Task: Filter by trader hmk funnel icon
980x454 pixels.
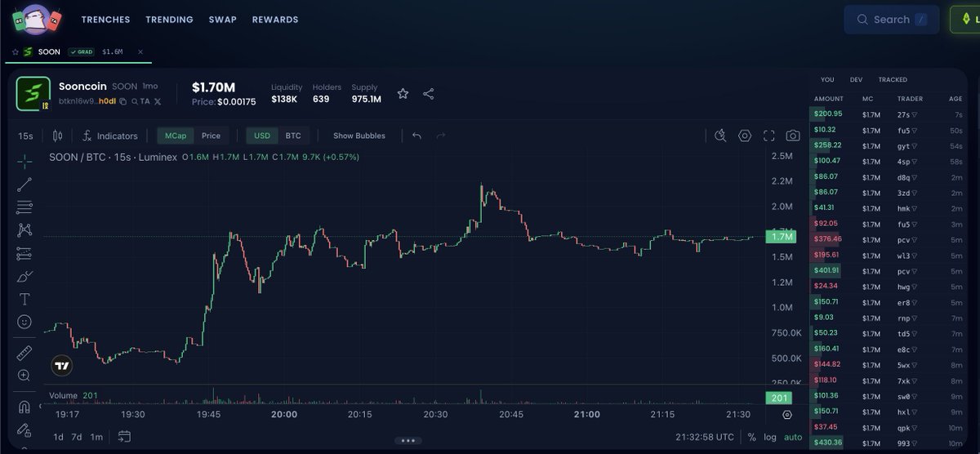Action: pyautogui.click(x=916, y=208)
